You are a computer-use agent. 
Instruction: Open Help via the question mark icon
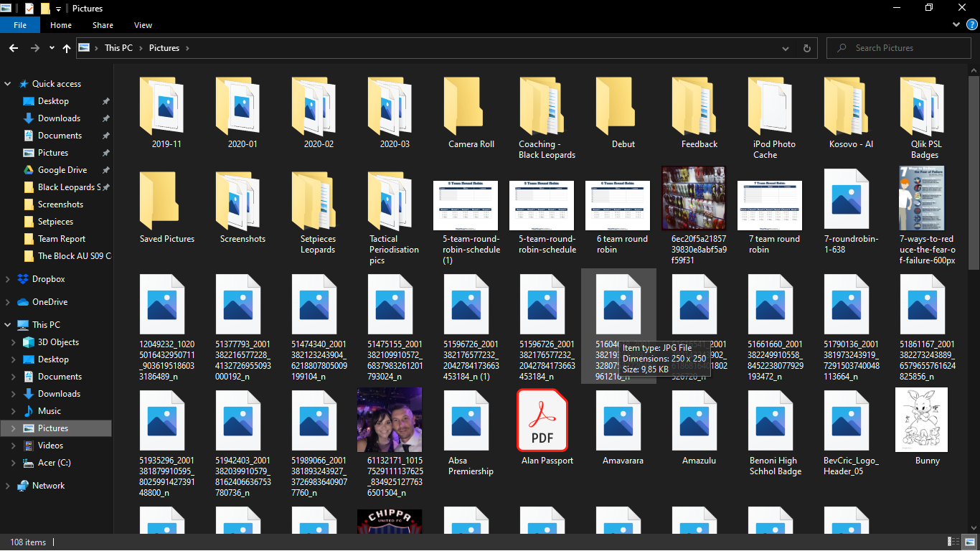(974, 24)
